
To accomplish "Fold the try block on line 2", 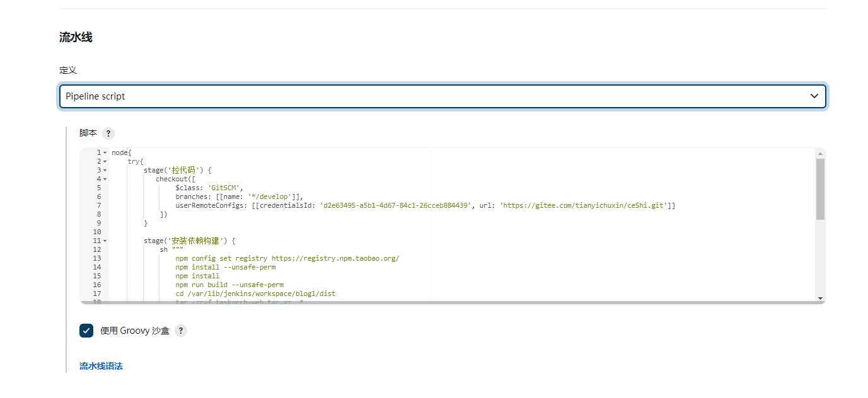I will point(105,162).
